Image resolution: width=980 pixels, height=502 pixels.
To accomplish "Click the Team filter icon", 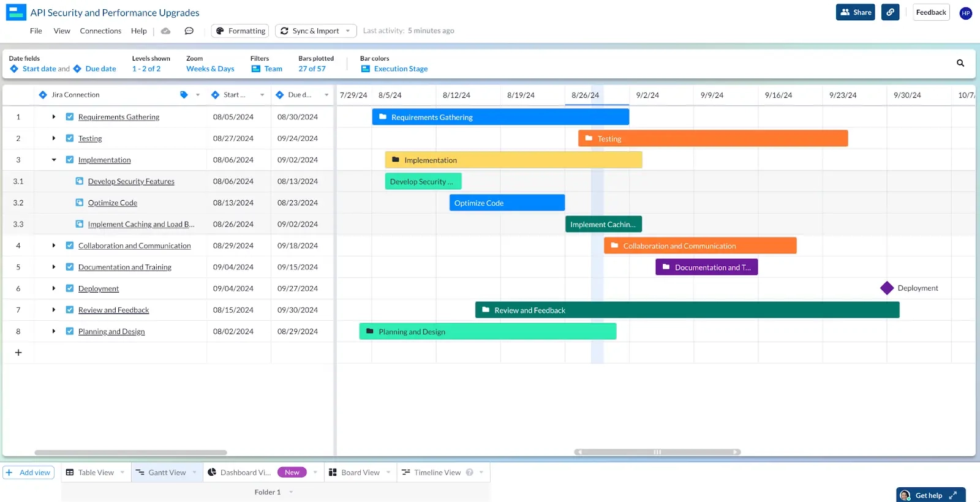I will pos(256,69).
